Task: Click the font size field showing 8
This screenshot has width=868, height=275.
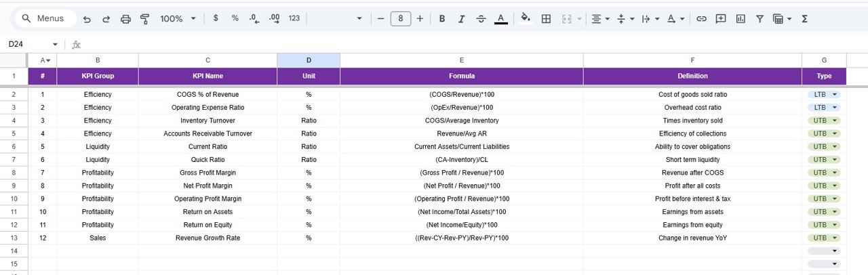Action: pyautogui.click(x=400, y=19)
